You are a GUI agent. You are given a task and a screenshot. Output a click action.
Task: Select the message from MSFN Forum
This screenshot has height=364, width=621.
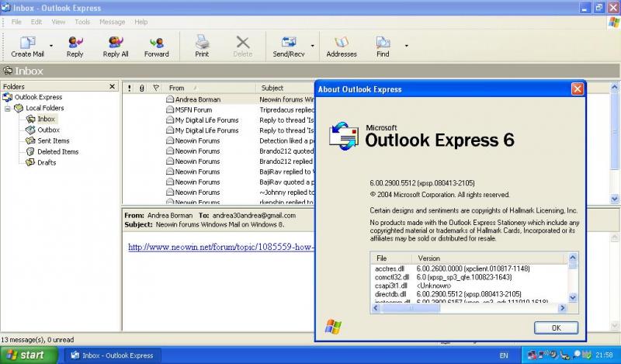219,109
